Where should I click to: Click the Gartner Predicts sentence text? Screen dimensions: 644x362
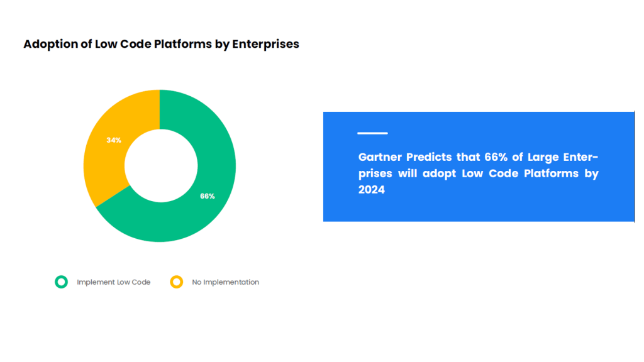click(x=478, y=173)
